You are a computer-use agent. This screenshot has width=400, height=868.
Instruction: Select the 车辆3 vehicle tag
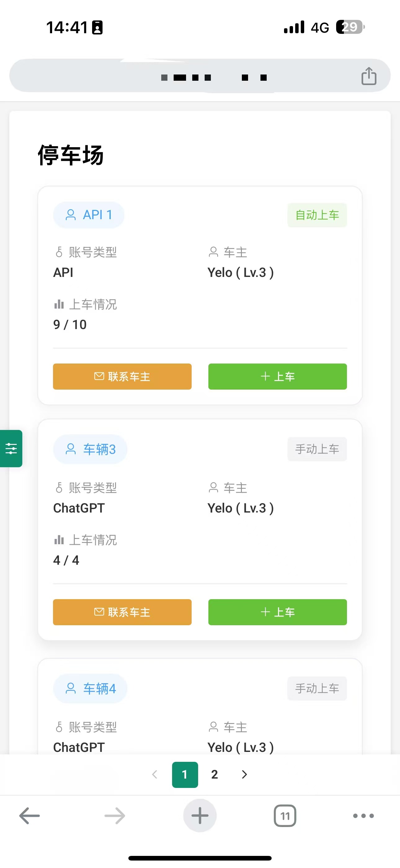(x=90, y=449)
